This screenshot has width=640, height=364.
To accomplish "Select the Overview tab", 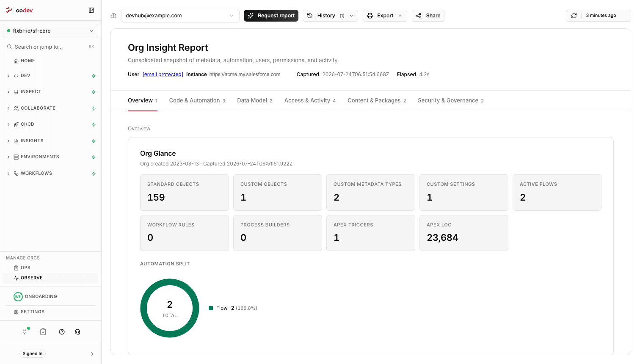I will (143, 101).
